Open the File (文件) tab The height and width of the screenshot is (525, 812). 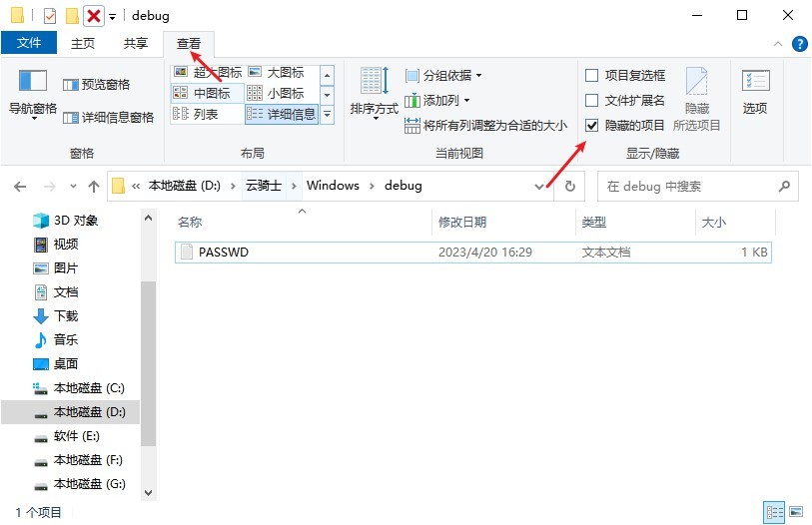(29, 43)
